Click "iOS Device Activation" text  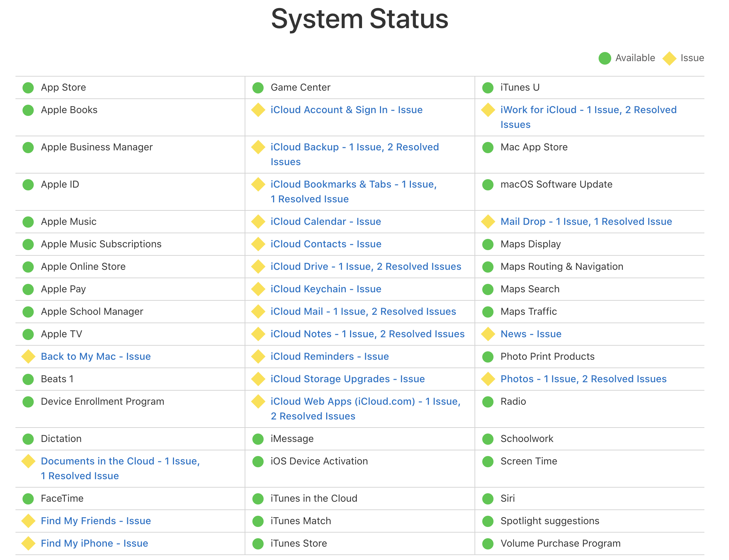coord(319,461)
